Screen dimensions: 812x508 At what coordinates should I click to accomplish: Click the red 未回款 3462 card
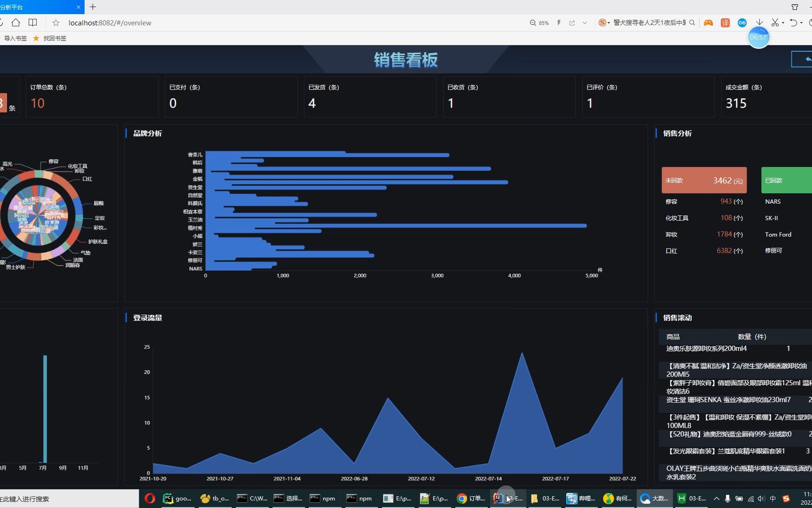pyautogui.click(x=704, y=180)
